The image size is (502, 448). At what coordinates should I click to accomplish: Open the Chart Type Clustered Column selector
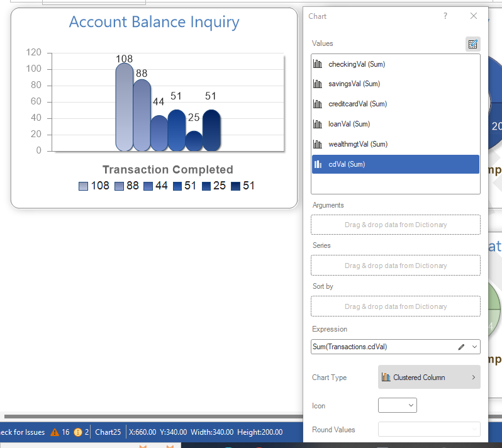pyautogui.click(x=429, y=378)
